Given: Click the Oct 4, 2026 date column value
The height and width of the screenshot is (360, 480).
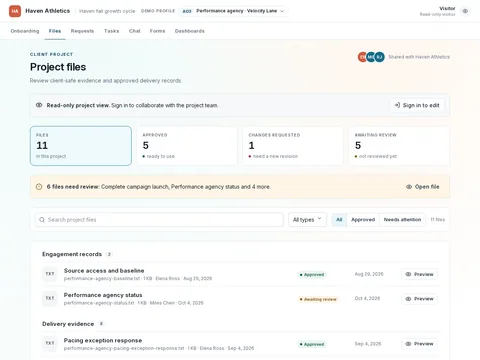Looking at the screenshot, I should tap(367, 298).
